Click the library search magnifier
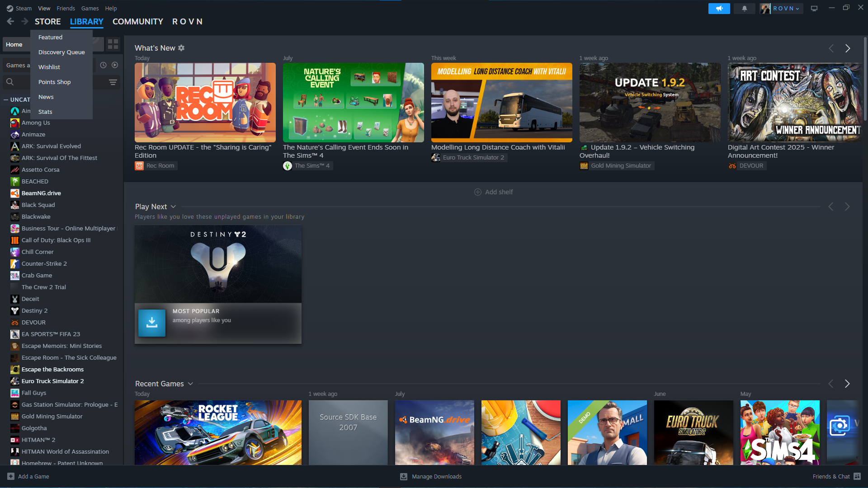Viewport: 868px width, 488px height. pos(10,82)
